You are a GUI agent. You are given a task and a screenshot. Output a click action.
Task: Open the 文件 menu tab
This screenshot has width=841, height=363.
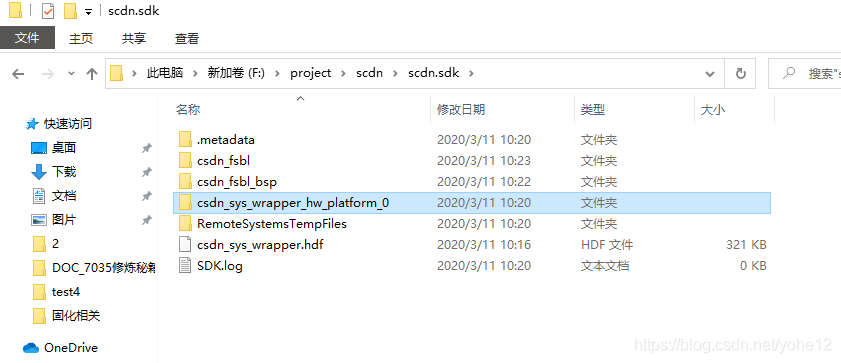(x=27, y=38)
